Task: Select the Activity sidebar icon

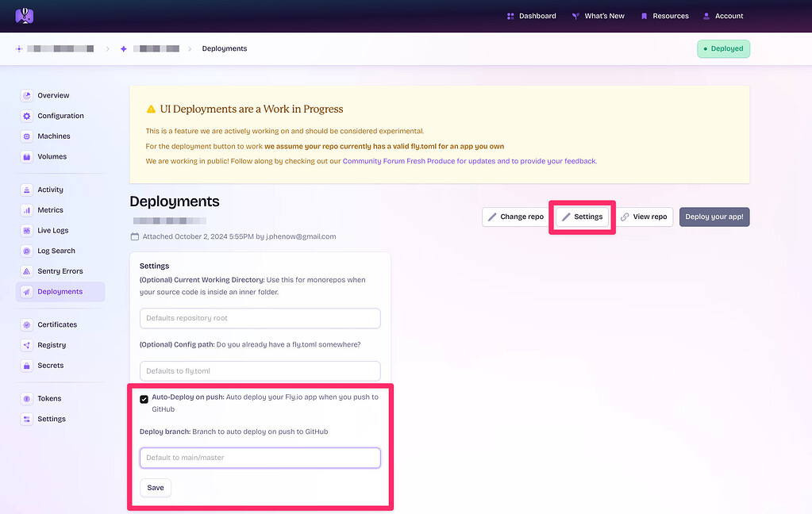Action: [26, 189]
